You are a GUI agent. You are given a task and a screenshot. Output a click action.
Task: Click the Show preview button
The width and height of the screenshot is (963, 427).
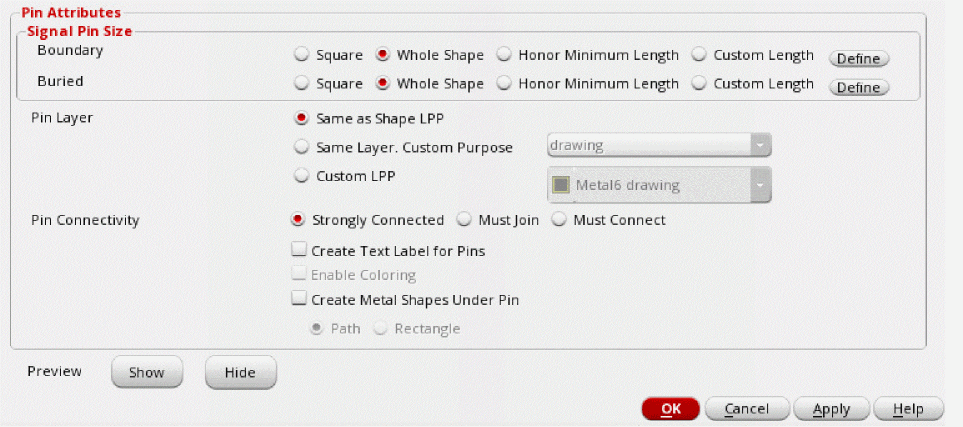[146, 373]
